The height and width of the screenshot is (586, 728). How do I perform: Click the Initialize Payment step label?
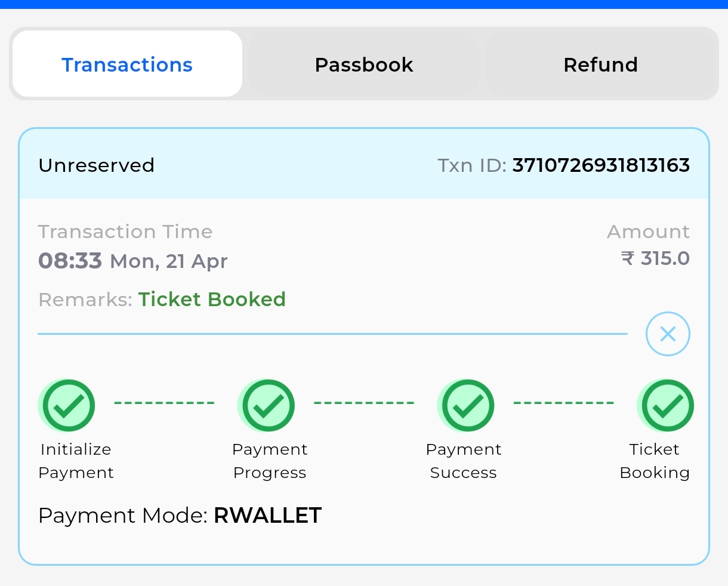[76, 461]
